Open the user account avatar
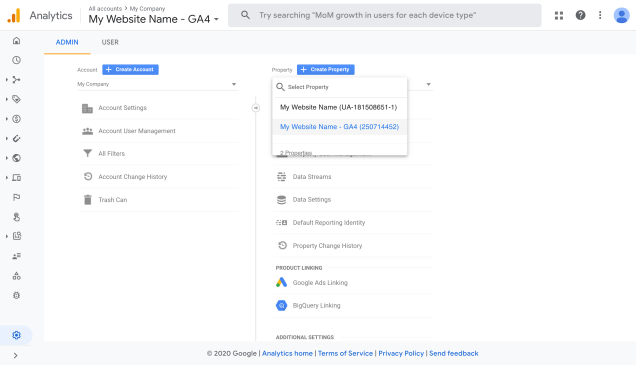 point(621,15)
